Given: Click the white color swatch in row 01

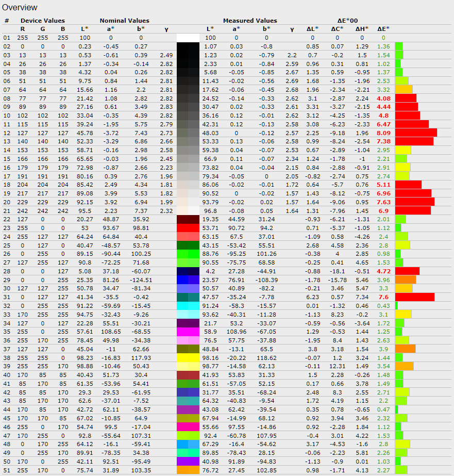Looking at the screenshot, I should click(x=188, y=38).
